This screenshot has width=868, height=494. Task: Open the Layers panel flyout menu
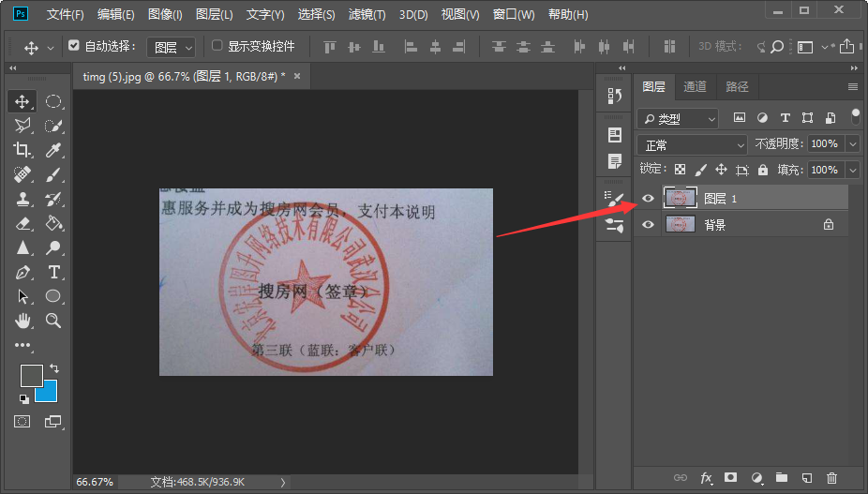[852, 87]
